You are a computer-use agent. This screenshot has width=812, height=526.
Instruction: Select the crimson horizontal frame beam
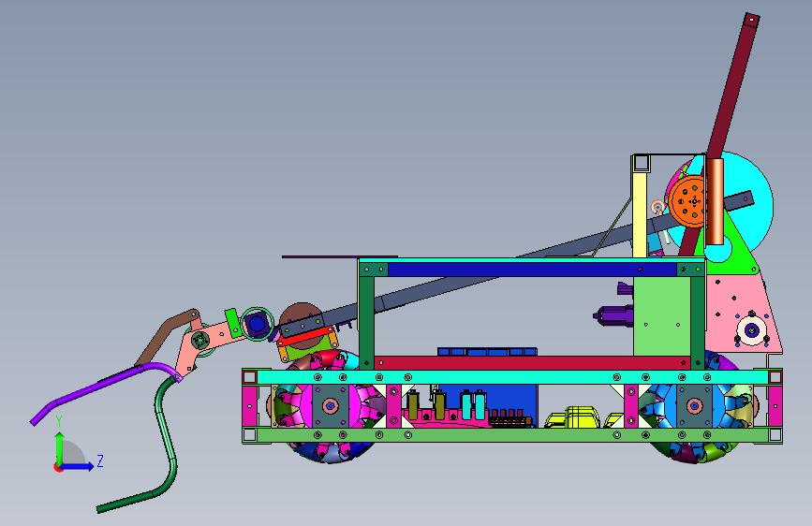coord(532,362)
